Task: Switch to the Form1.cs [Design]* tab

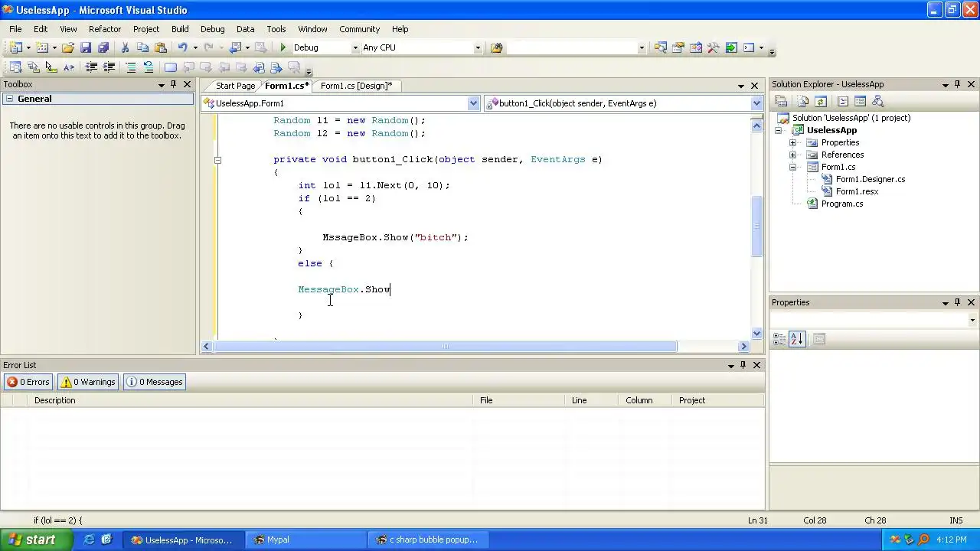Action: (356, 86)
